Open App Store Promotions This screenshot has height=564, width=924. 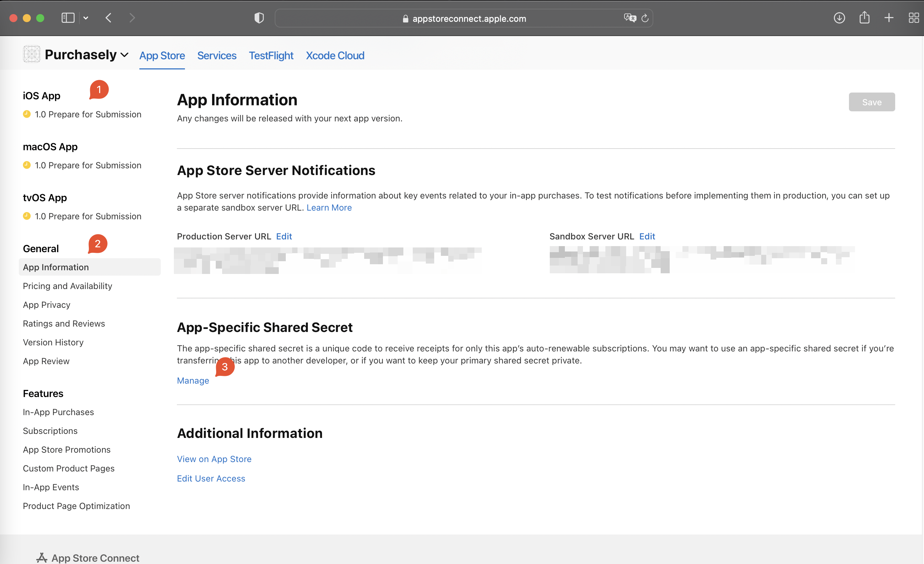tap(67, 450)
